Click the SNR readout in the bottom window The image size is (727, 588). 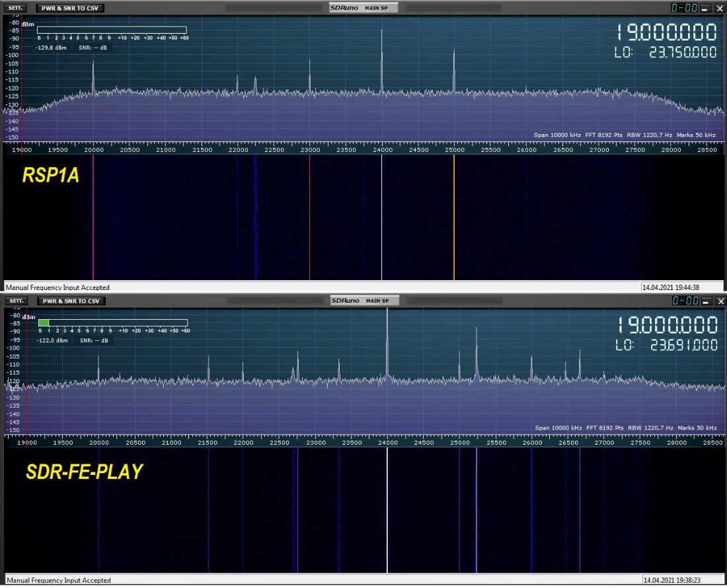[x=94, y=340]
